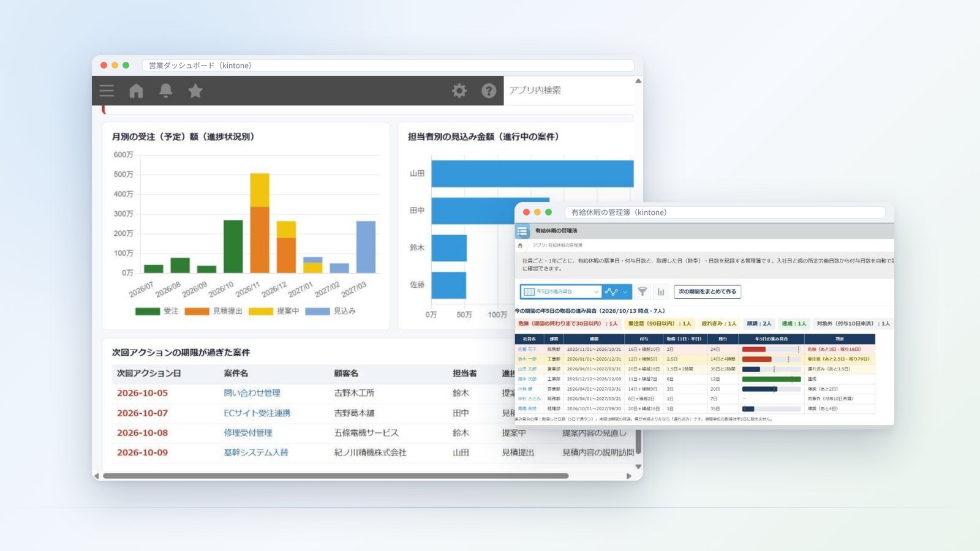Click the 次回アクション日 column header
Image resolution: width=980 pixels, height=551 pixels.
(149, 373)
